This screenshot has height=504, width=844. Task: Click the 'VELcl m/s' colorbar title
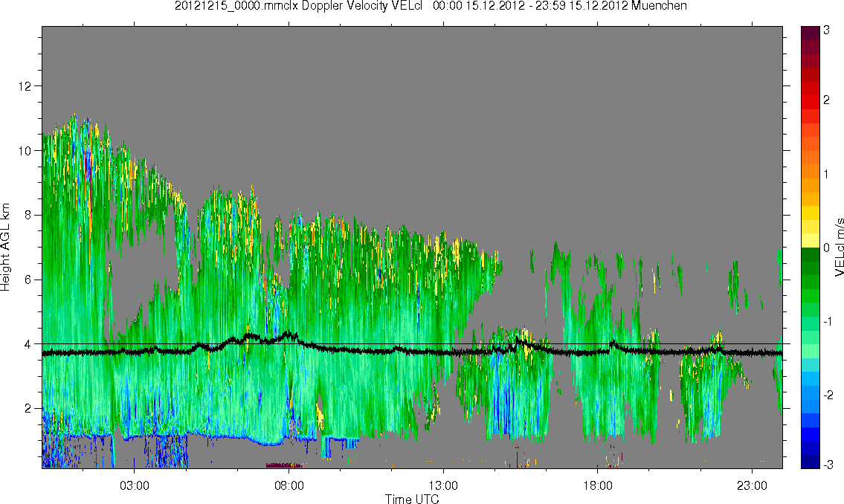click(839, 248)
